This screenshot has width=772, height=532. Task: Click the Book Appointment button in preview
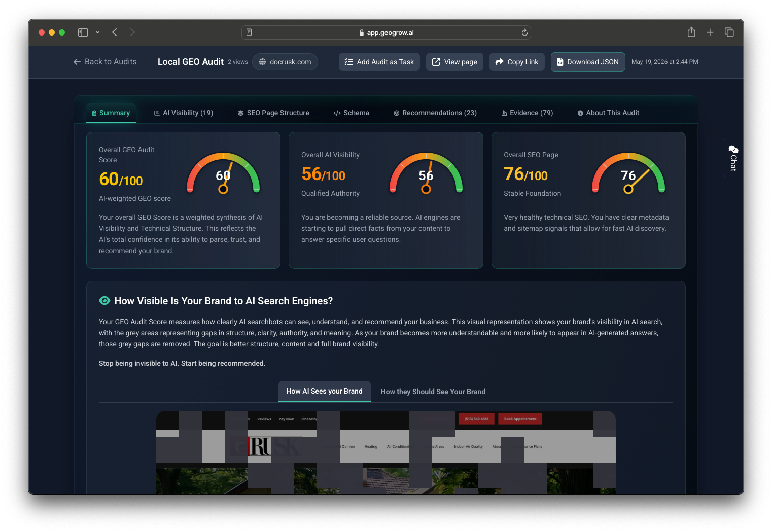520,419
